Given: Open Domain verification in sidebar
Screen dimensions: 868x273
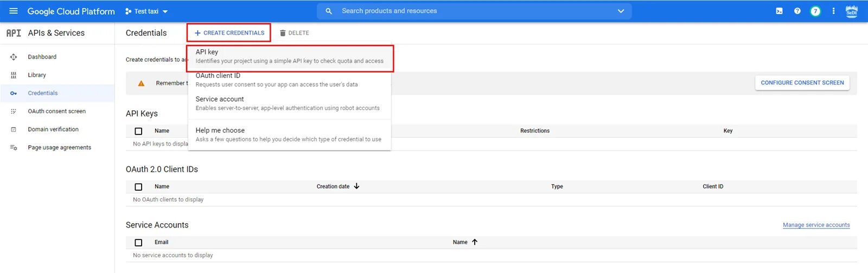Looking at the screenshot, I should click(x=53, y=129).
